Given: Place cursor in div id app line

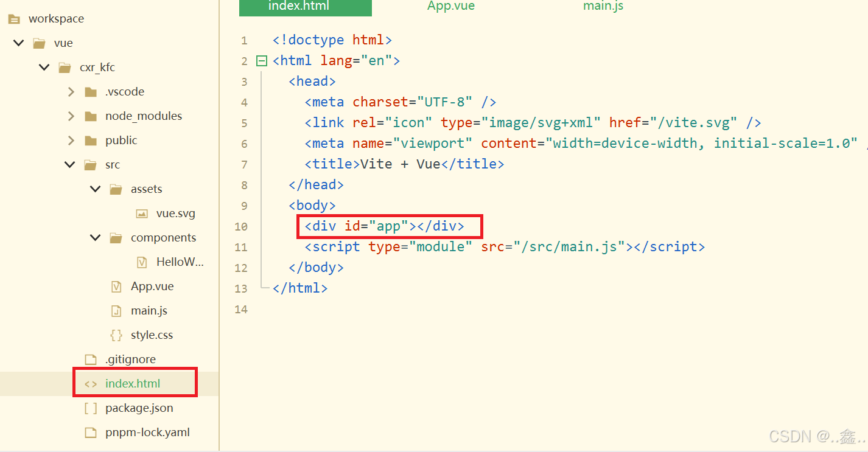Looking at the screenshot, I should point(384,226).
